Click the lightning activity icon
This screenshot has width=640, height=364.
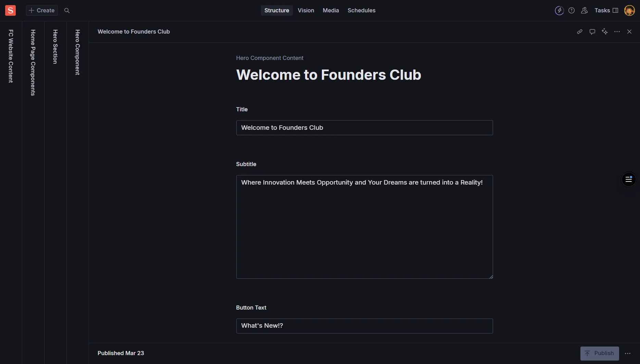point(559,11)
